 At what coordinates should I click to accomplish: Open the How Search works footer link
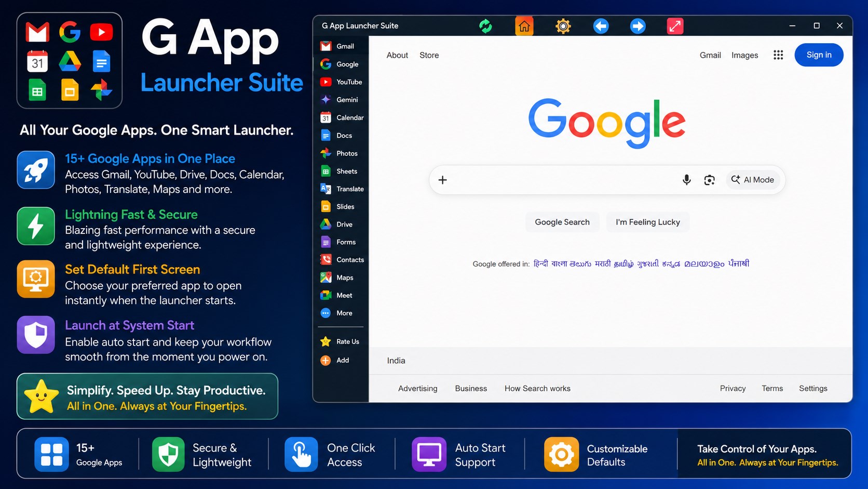[537, 388]
